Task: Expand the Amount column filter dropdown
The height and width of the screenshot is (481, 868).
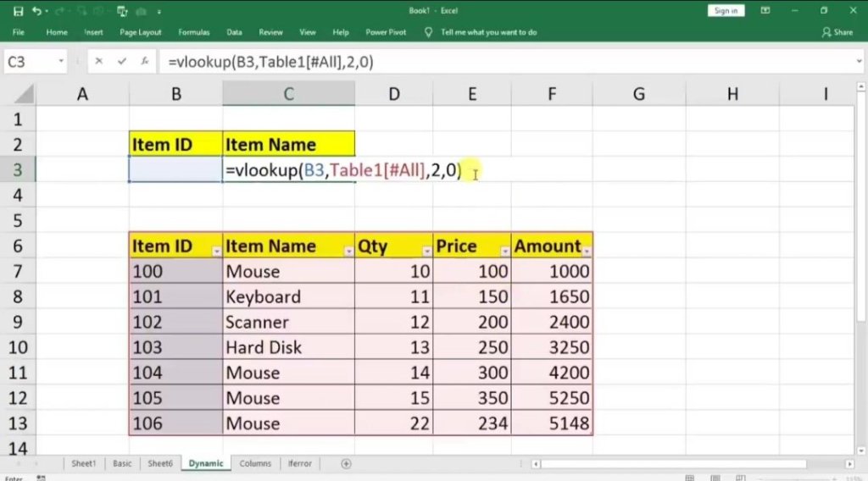Action: tap(587, 252)
